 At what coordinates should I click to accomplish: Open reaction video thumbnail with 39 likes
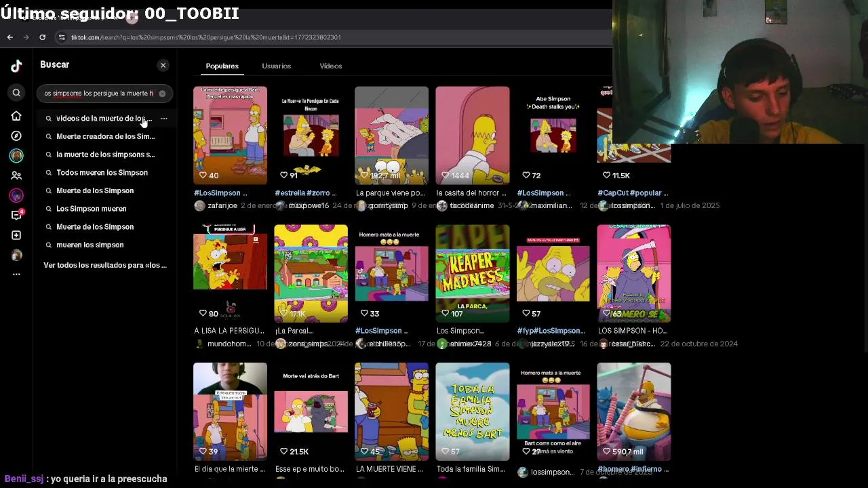(230, 411)
